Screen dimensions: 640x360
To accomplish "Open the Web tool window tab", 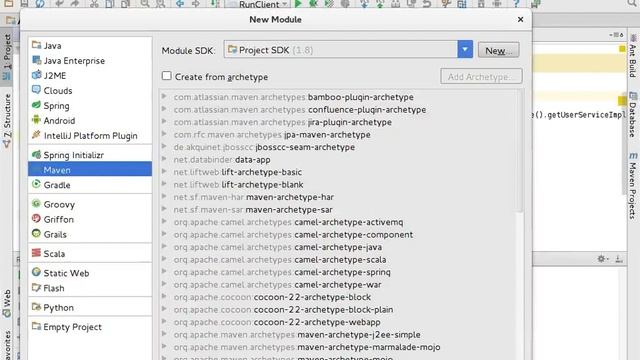I will pyautogui.click(x=7, y=303).
